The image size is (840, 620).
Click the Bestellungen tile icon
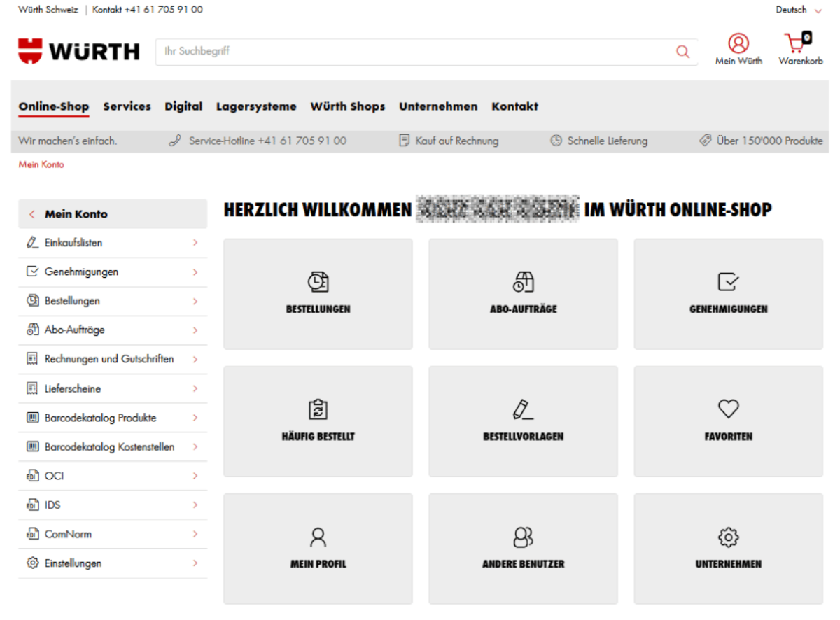coord(318,282)
